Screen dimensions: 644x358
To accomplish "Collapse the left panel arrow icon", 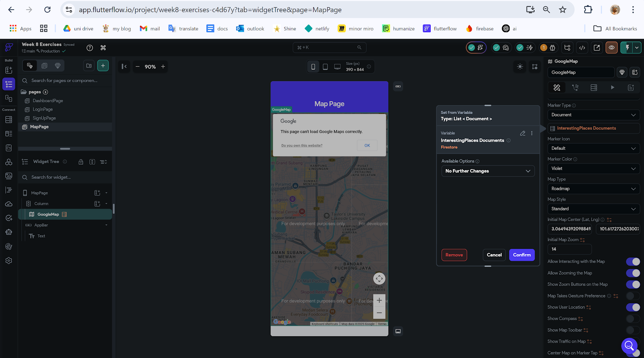I will coord(124,66).
